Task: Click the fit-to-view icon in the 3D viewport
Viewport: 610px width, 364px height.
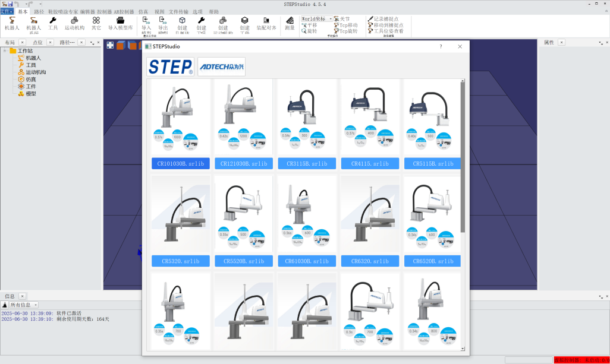Action: tap(110, 45)
